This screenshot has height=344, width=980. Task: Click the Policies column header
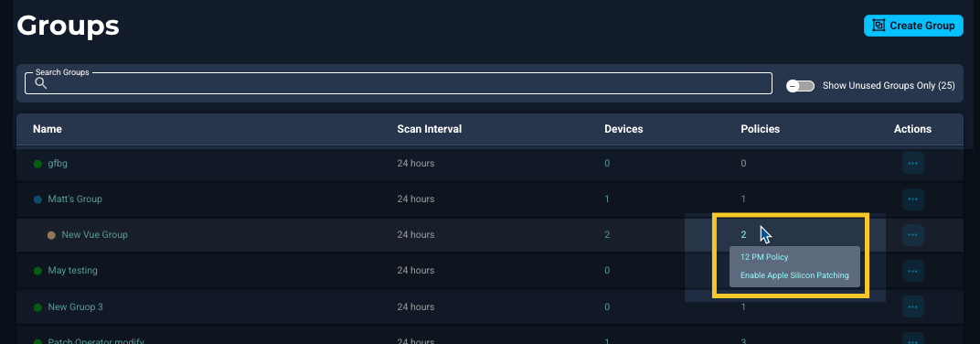[760, 129]
